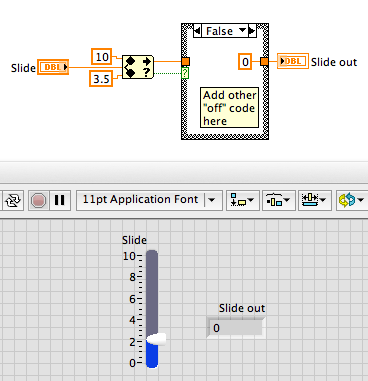Click the lower limit constant 3.5
The width and height of the screenshot is (368, 381).
101,79
